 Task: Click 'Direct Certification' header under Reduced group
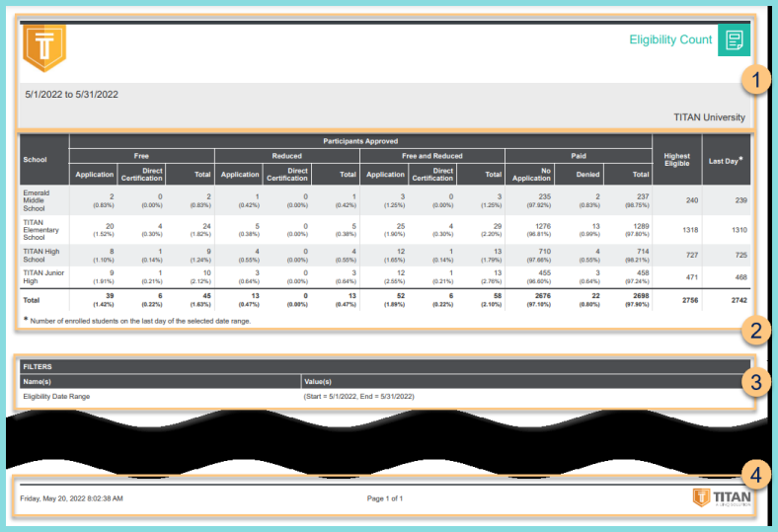287,175
